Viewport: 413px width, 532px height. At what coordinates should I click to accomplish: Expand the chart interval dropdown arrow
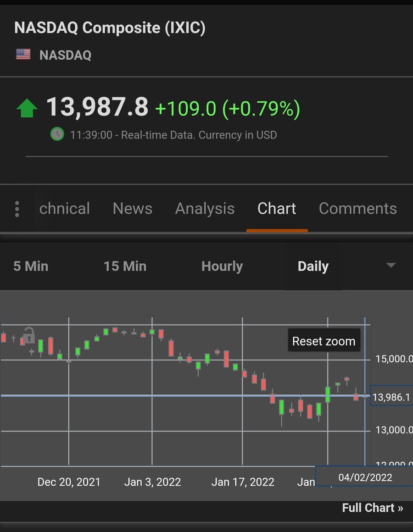click(391, 266)
